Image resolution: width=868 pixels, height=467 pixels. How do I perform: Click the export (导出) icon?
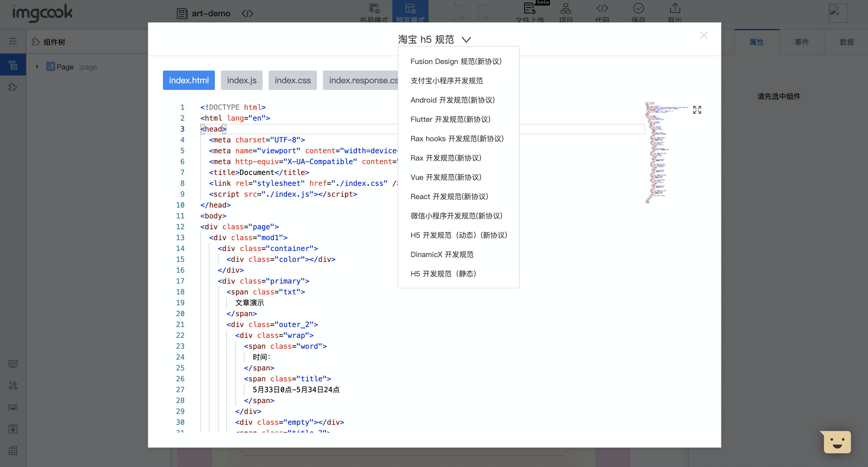pos(675,12)
